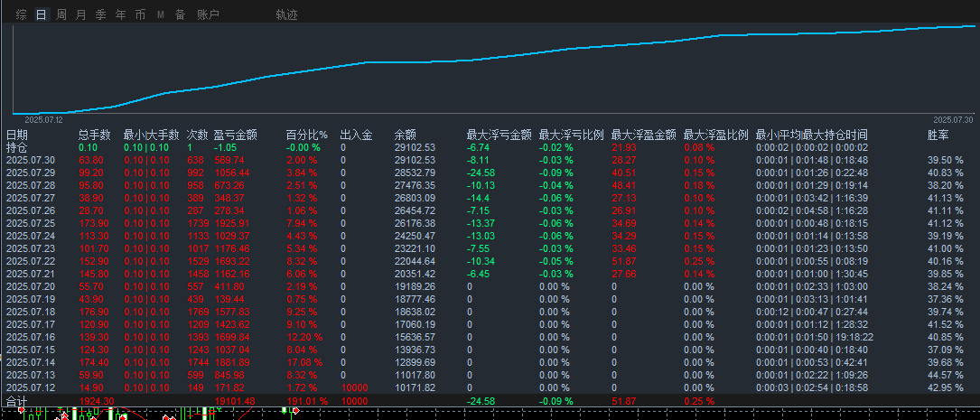980x420 pixels.
Task: Click the 日期 column header
Action: coord(17,135)
